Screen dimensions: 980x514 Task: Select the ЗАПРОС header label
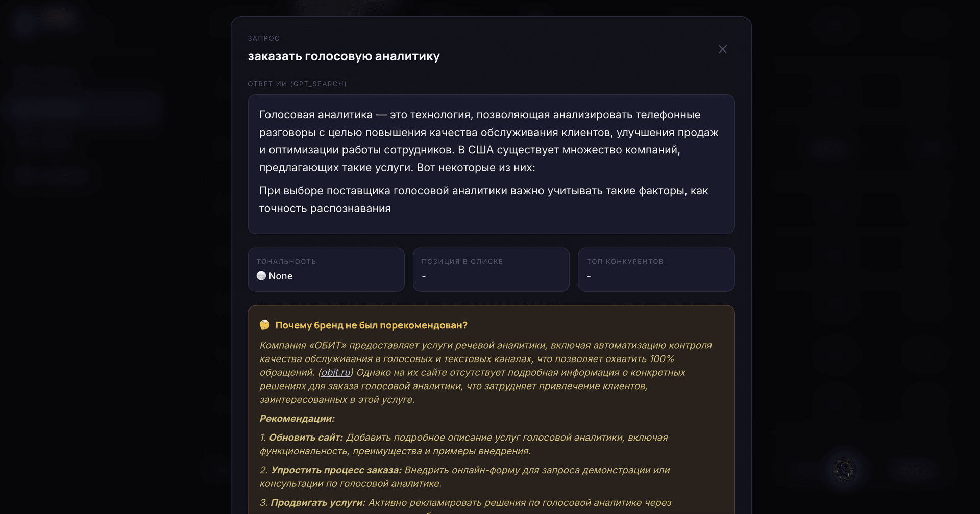point(263,38)
